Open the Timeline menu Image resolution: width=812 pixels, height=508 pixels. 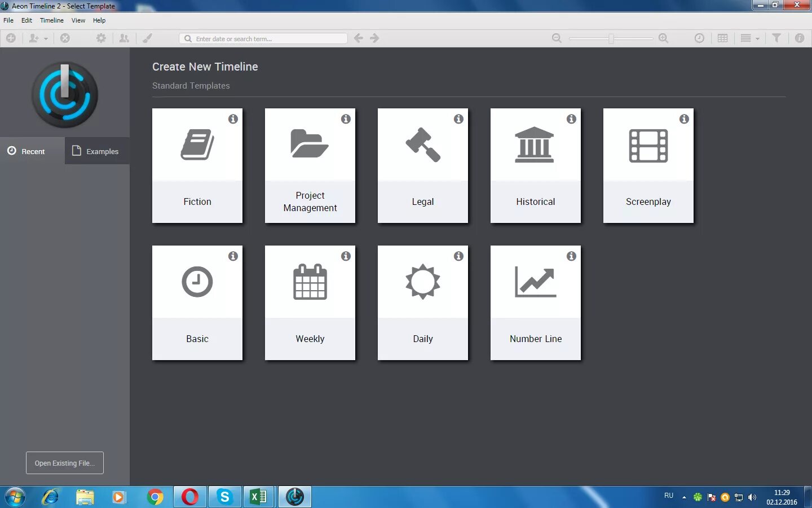click(x=52, y=20)
